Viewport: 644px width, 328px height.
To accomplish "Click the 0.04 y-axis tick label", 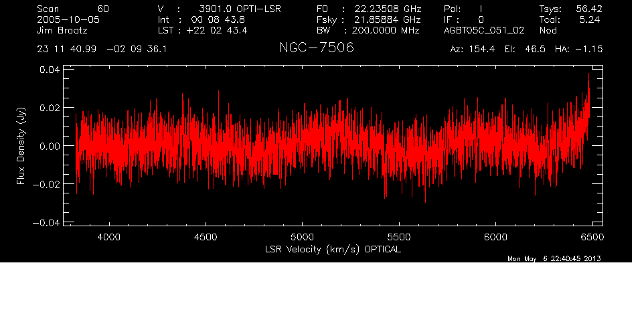I will 50,70.
